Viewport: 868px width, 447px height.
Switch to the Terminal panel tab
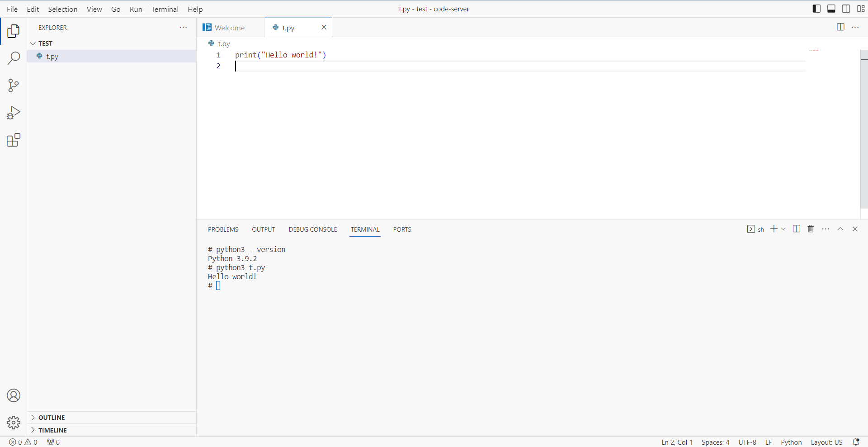pos(365,229)
